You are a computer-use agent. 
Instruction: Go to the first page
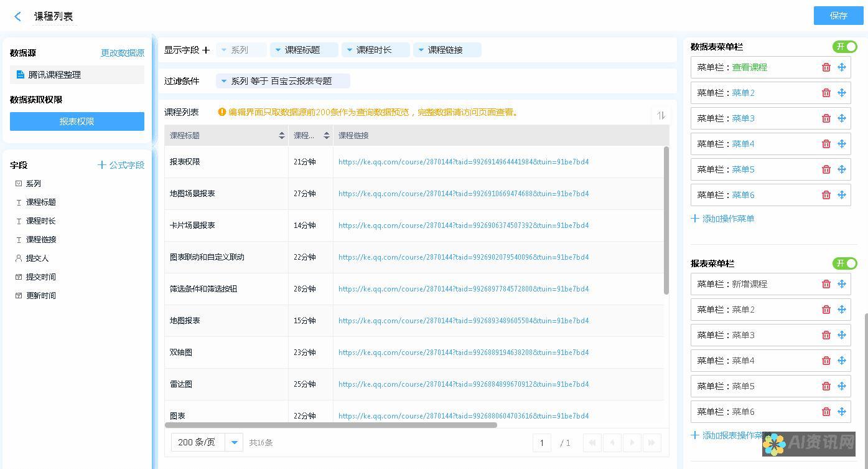tap(592, 443)
